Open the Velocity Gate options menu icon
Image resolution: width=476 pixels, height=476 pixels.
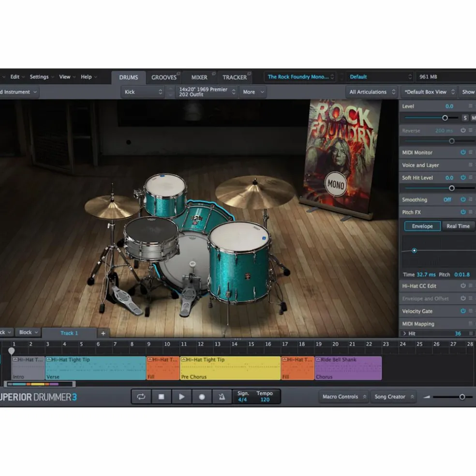click(470, 311)
